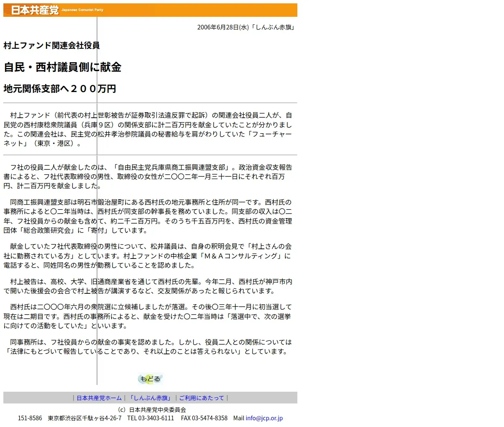Viewport: 504px width, 427px height.
Task: Click the subheadline 地元関係支部へ２００万円
Action: tap(60, 89)
